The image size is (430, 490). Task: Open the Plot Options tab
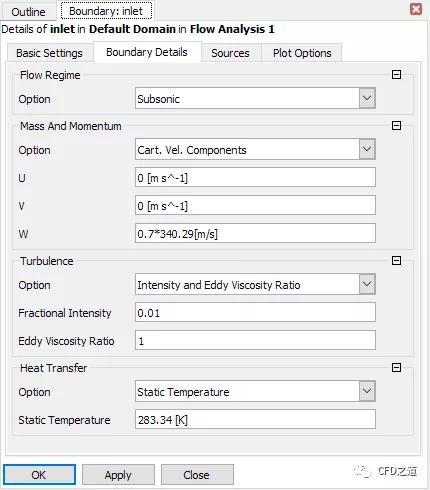point(302,53)
